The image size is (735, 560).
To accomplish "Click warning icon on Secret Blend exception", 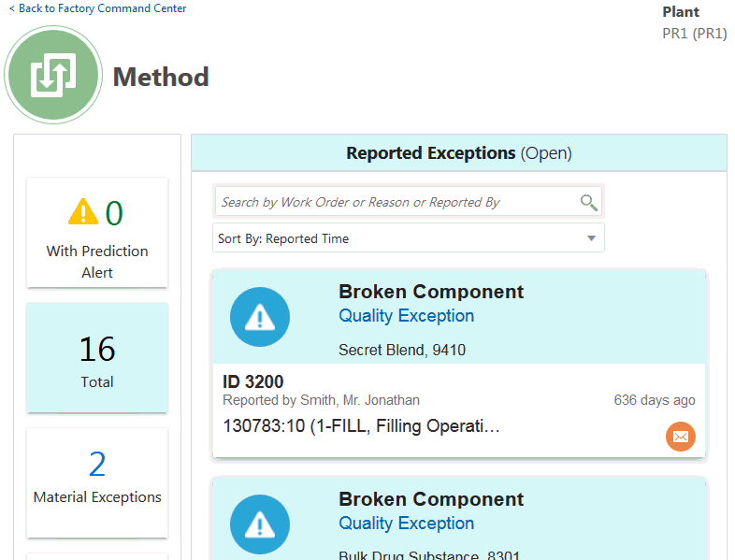I will point(260,317).
